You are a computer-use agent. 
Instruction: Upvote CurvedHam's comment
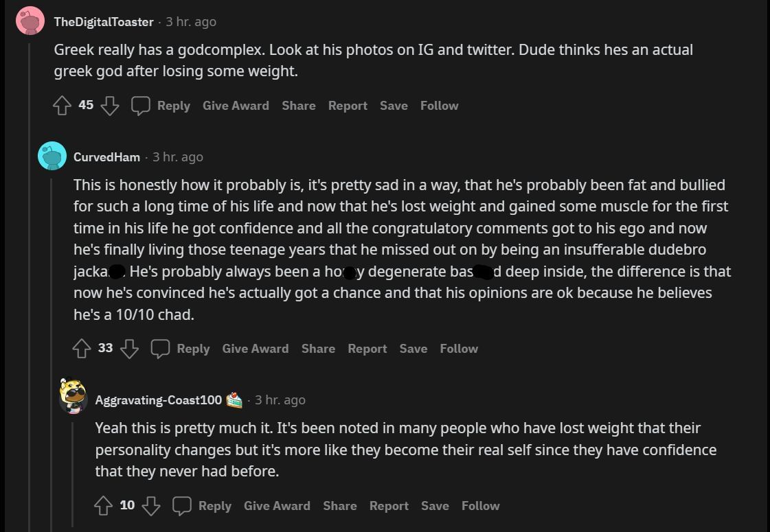coord(82,349)
